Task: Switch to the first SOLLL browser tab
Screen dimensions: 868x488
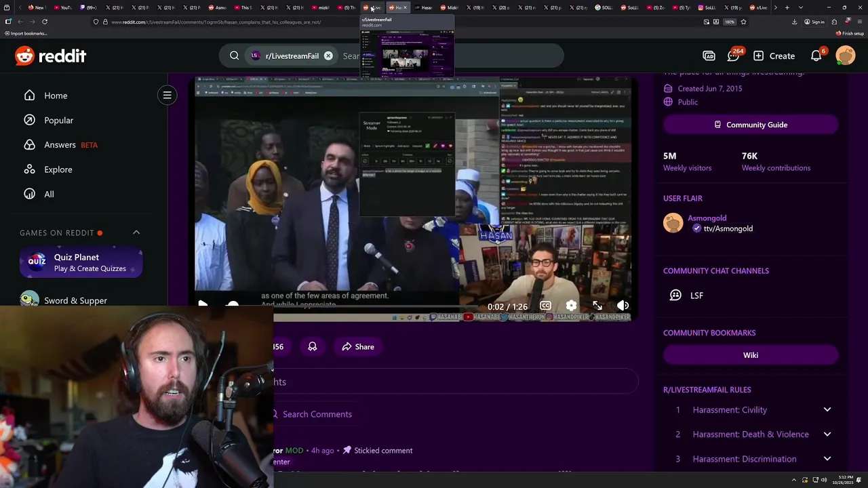Action: [x=604, y=7]
